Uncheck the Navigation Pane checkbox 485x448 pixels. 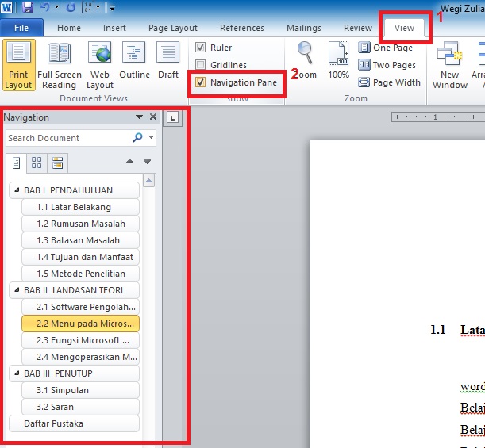pyautogui.click(x=201, y=82)
